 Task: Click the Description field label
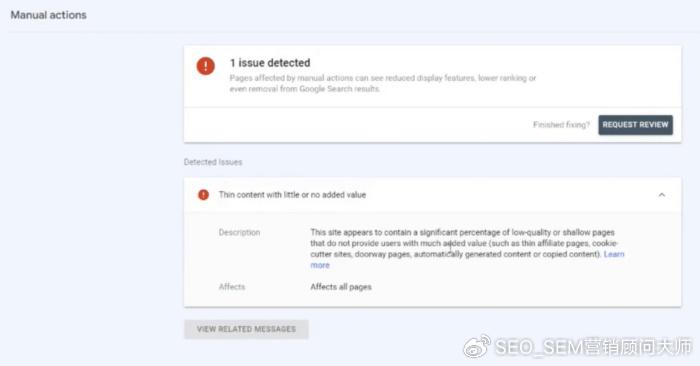239,233
